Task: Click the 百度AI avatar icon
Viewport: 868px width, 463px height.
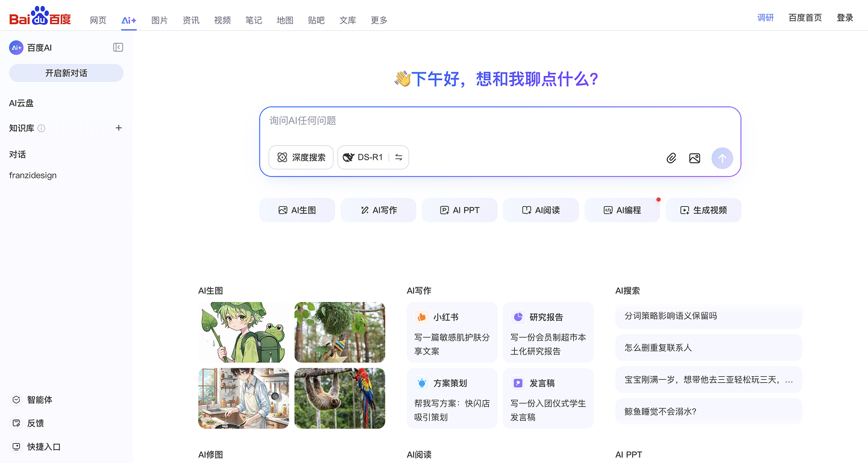Action: [16, 48]
